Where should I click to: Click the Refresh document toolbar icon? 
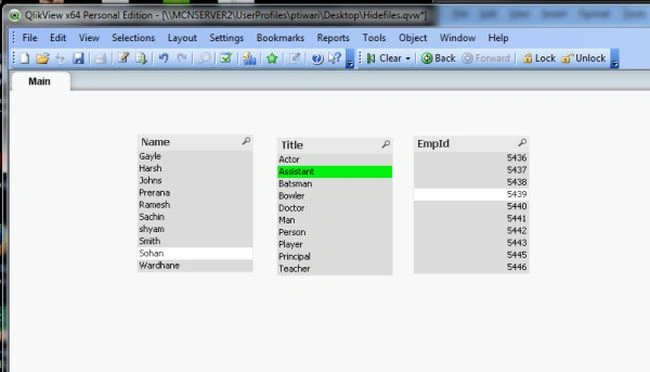pos(61,58)
